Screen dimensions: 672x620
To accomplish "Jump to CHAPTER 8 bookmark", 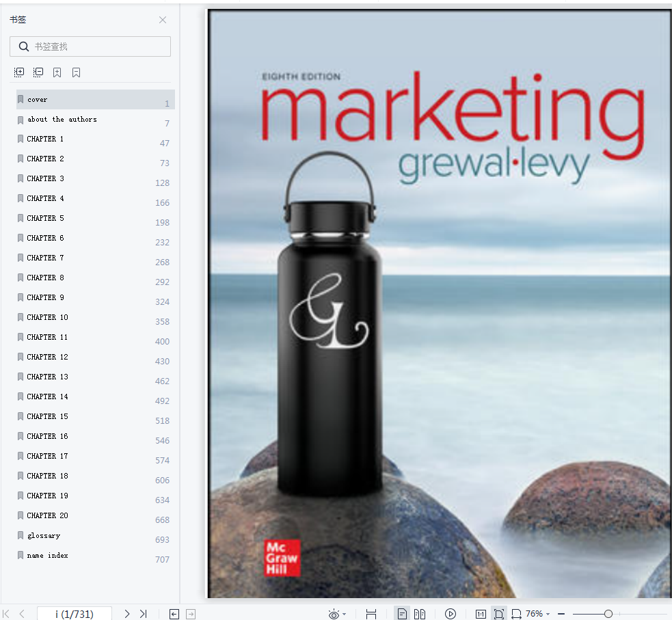I will (96, 278).
